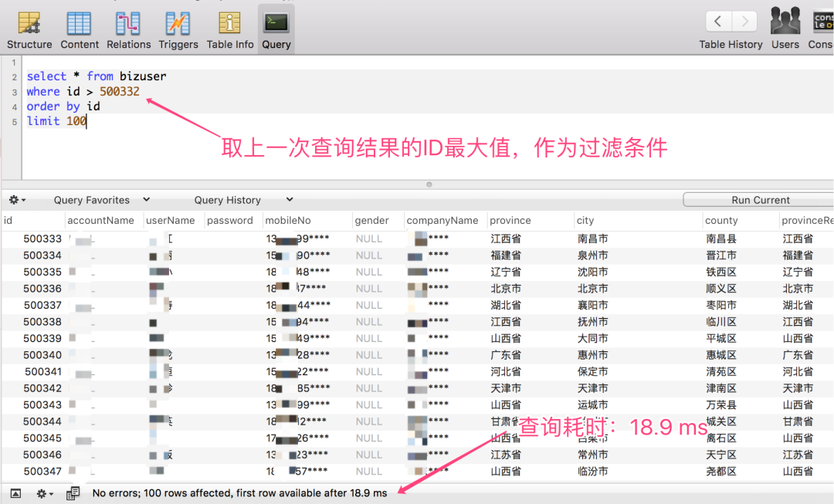Open the Console icon in toolbar

click(822, 29)
